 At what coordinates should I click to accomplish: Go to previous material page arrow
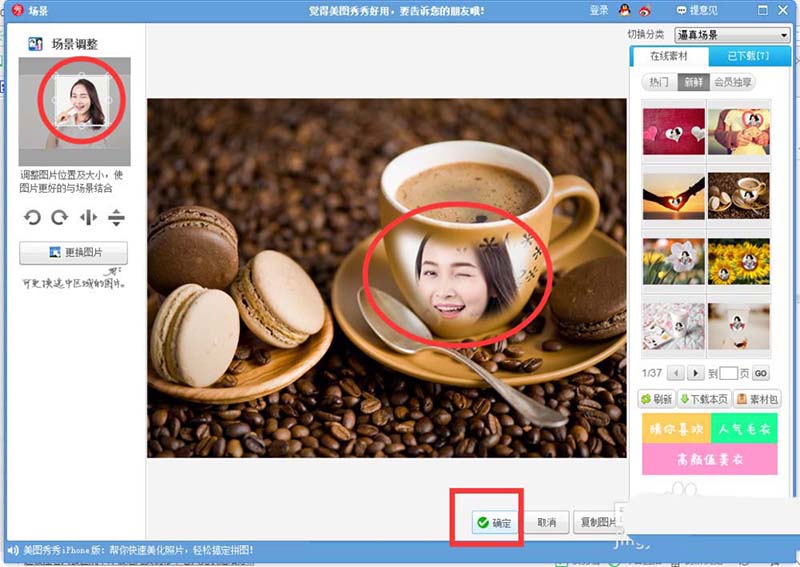pyautogui.click(x=676, y=373)
